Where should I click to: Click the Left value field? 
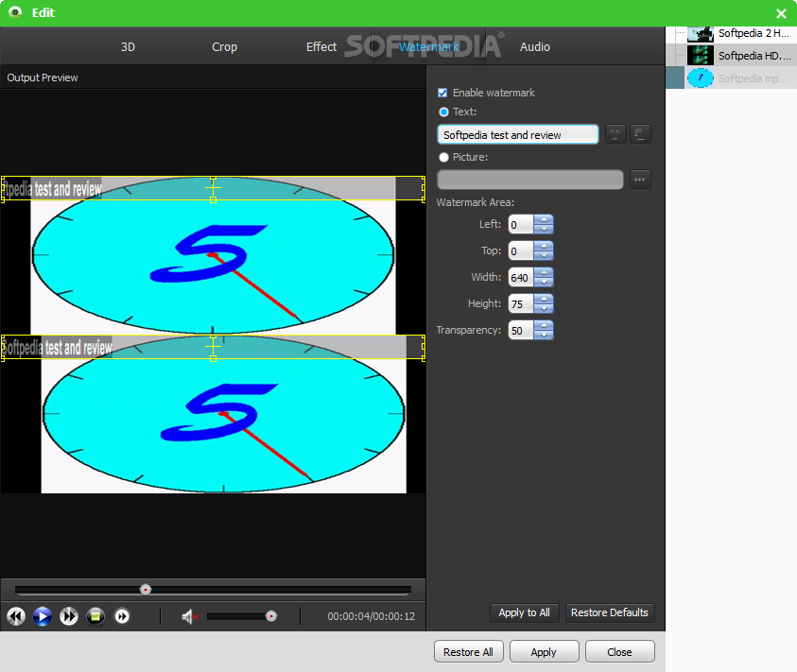tap(521, 224)
